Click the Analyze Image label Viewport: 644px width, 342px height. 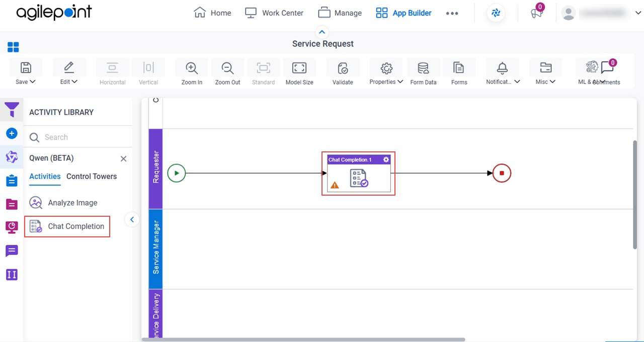(x=73, y=203)
